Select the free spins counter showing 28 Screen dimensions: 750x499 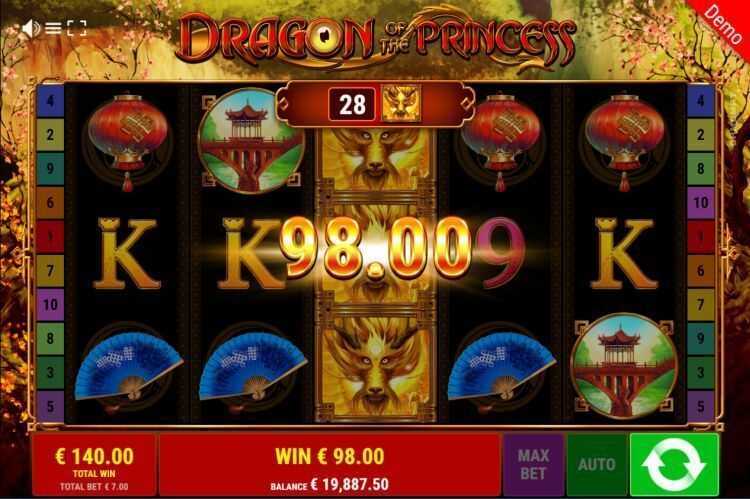click(x=352, y=104)
